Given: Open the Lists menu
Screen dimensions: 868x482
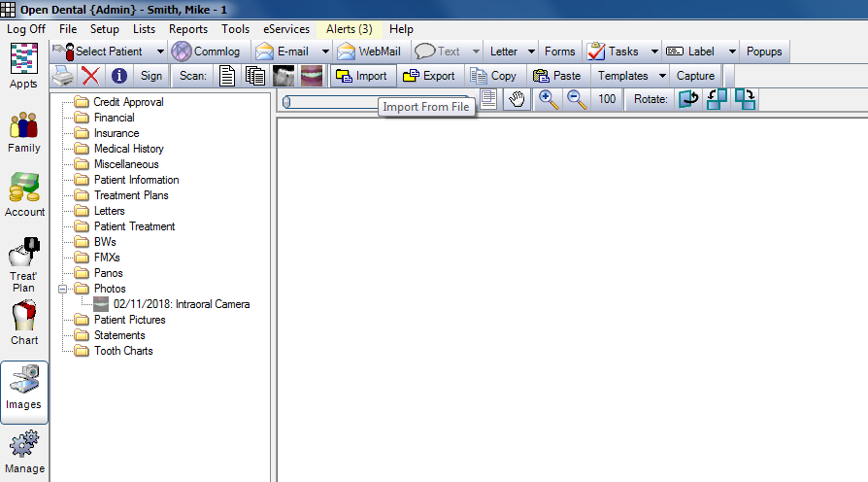Looking at the screenshot, I should click(144, 29).
